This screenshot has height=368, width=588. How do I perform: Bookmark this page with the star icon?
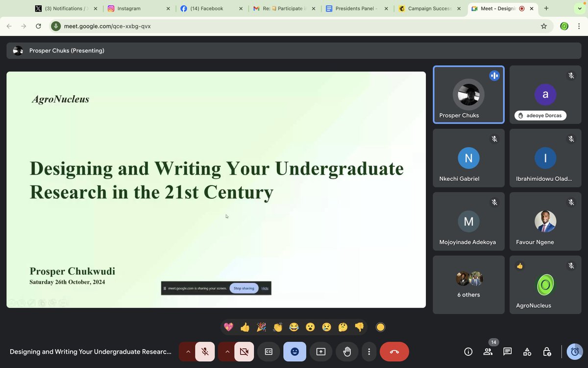pyautogui.click(x=544, y=26)
